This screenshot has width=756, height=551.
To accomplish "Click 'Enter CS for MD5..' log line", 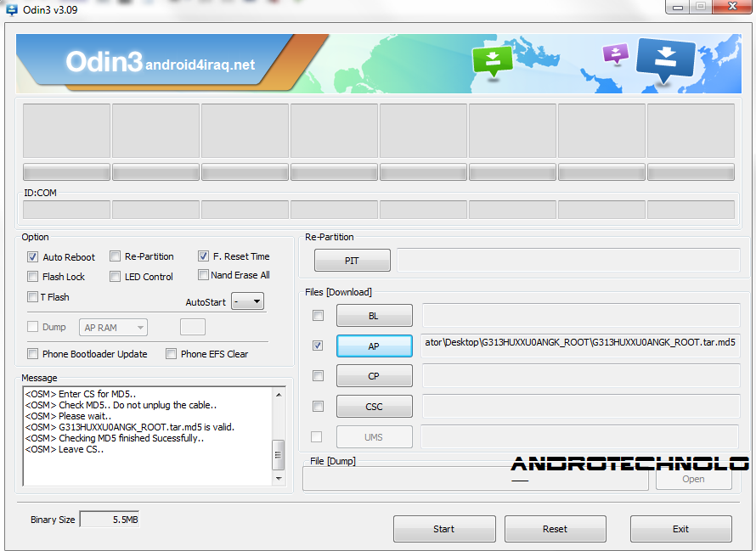I will point(98,394).
